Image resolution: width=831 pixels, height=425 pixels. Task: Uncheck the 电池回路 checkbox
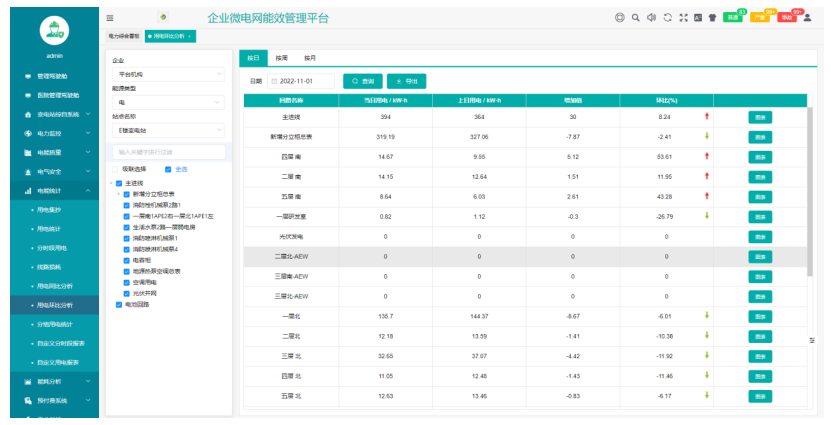tap(119, 305)
